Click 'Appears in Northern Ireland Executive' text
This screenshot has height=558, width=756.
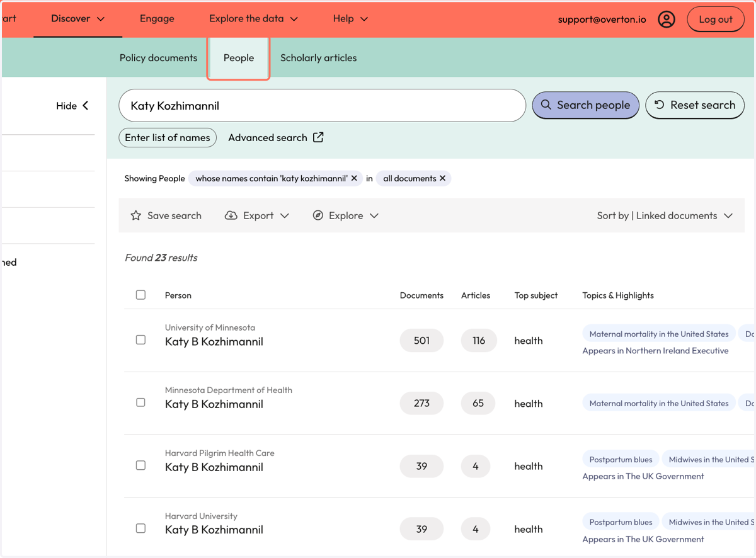pyautogui.click(x=655, y=351)
